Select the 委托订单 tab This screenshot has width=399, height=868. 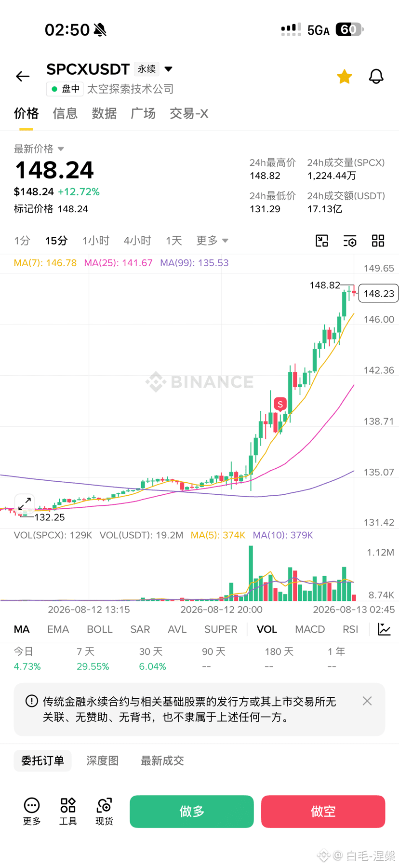pyautogui.click(x=42, y=760)
